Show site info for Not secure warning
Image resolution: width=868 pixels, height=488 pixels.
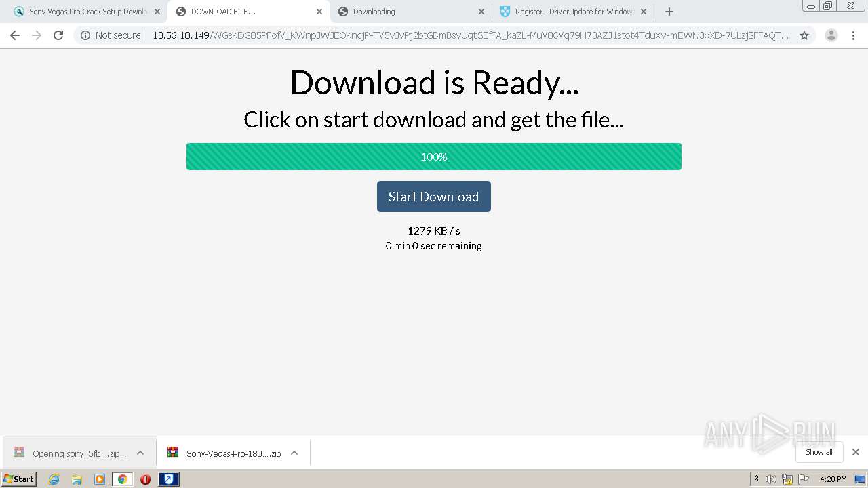[x=111, y=35]
